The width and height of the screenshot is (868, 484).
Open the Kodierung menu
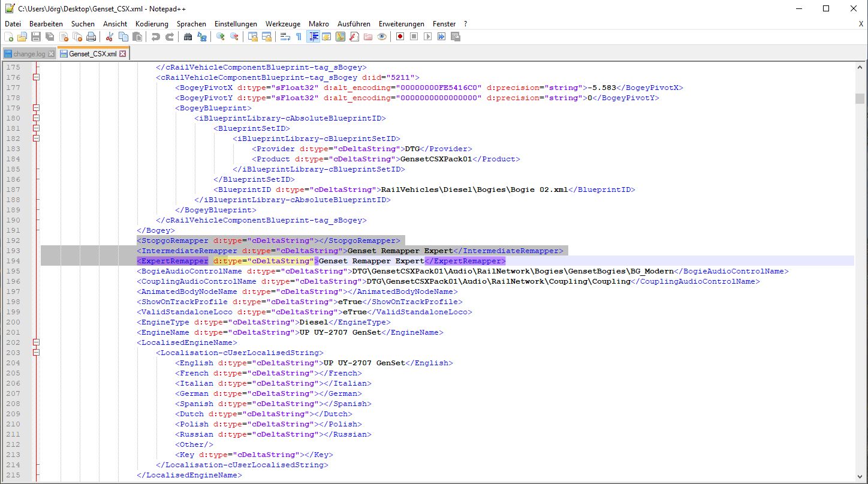click(x=152, y=24)
